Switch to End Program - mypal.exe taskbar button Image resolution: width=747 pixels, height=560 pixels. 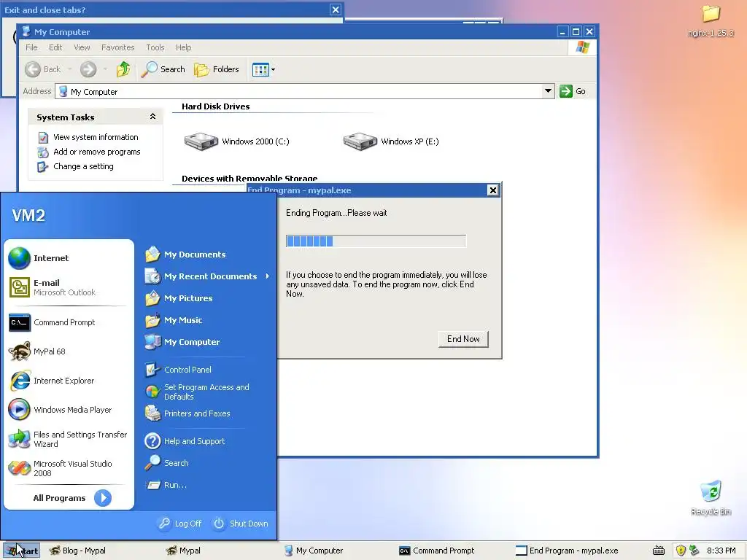pos(567,551)
